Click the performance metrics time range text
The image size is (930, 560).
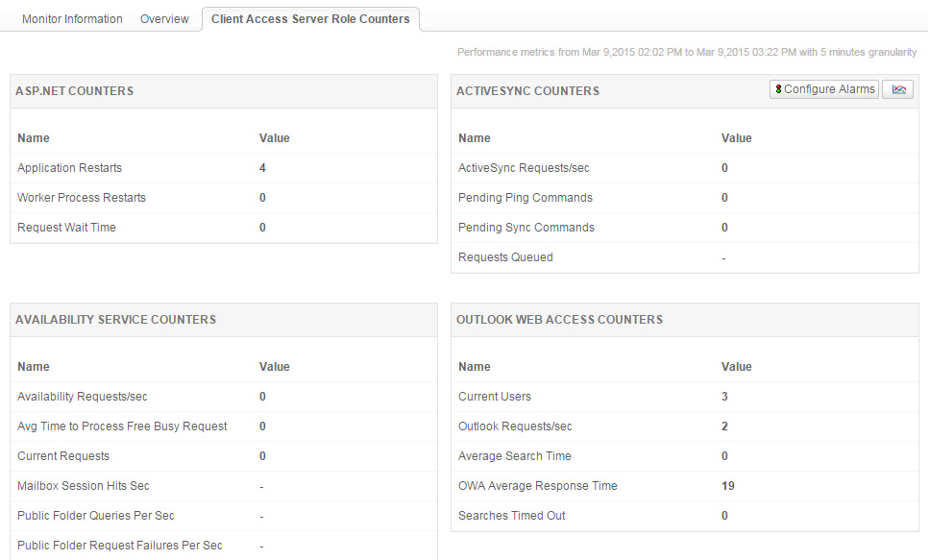tap(686, 52)
